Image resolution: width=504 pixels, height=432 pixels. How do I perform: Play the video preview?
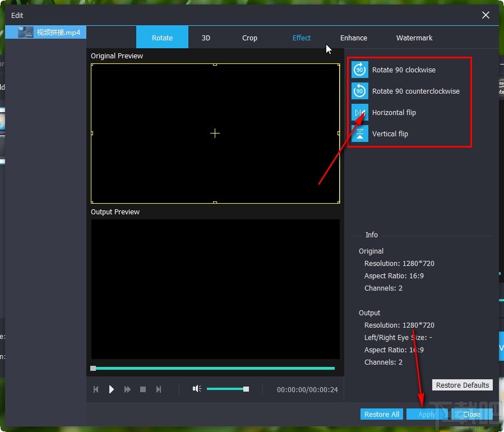(x=111, y=389)
